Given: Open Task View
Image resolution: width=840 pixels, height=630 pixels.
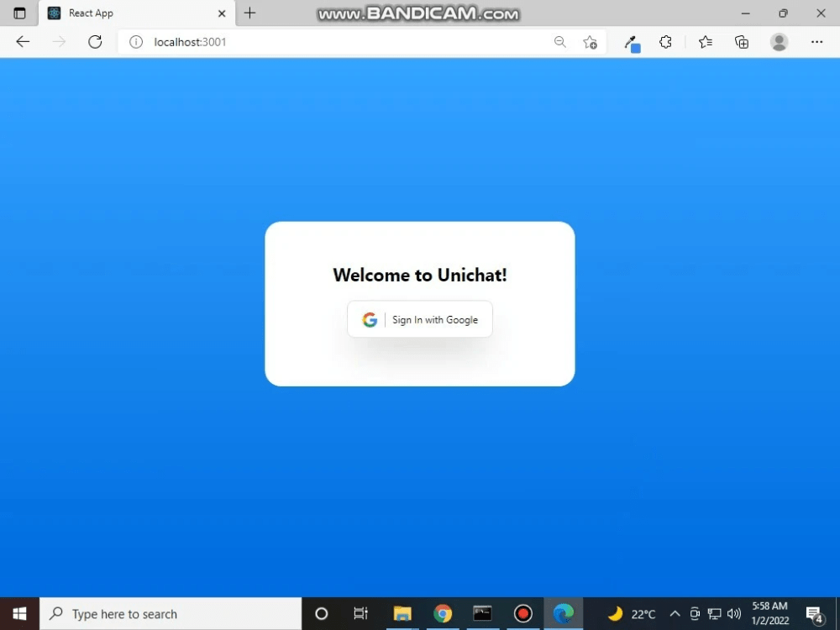Looking at the screenshot, I should [361, 613].
